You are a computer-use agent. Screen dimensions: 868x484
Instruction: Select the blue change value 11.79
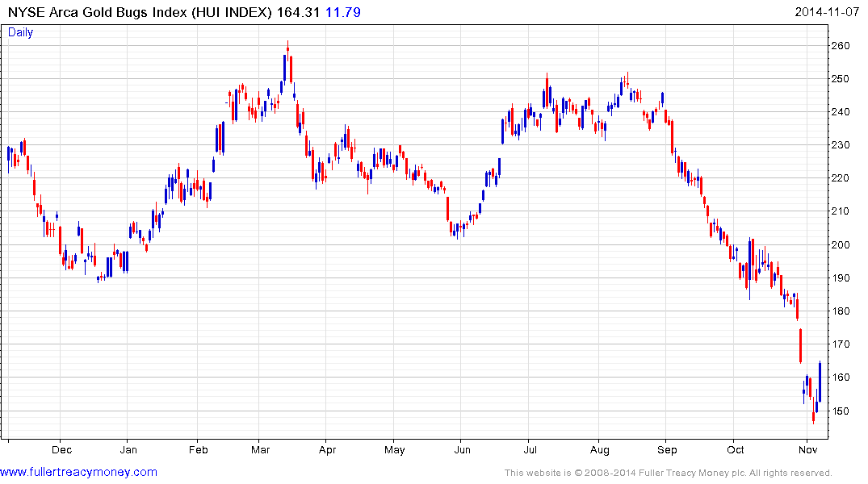point(342,12)
